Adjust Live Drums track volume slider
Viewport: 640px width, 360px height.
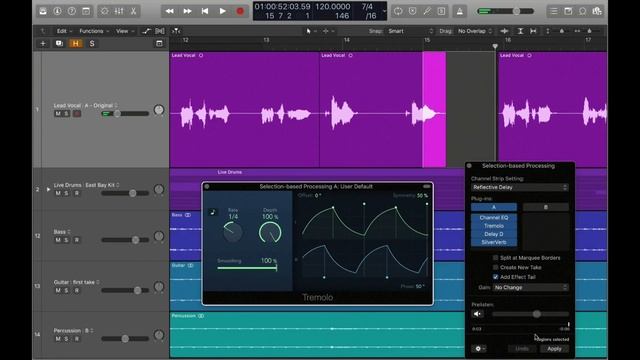[x=125, y=193]
